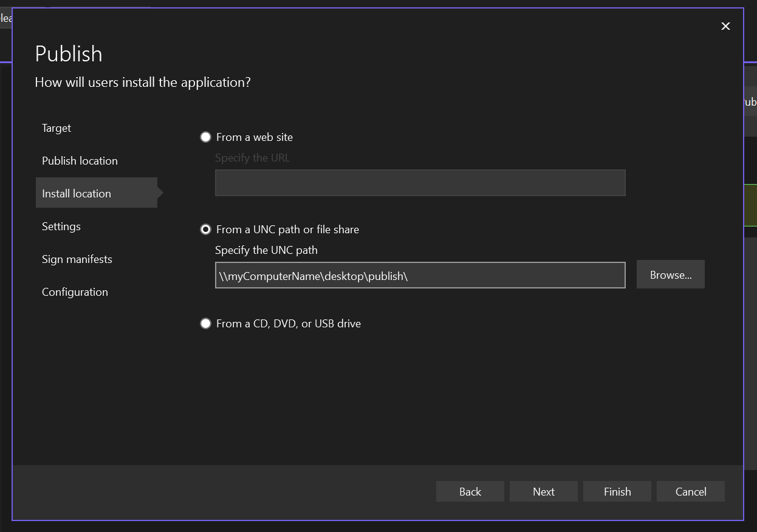Click the Browse button for the UNC path

pos(670,274)
